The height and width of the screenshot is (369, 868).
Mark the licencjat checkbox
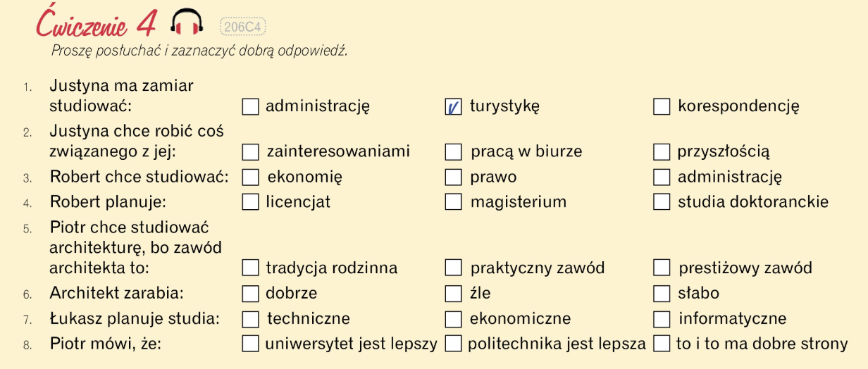pos(250,202)
